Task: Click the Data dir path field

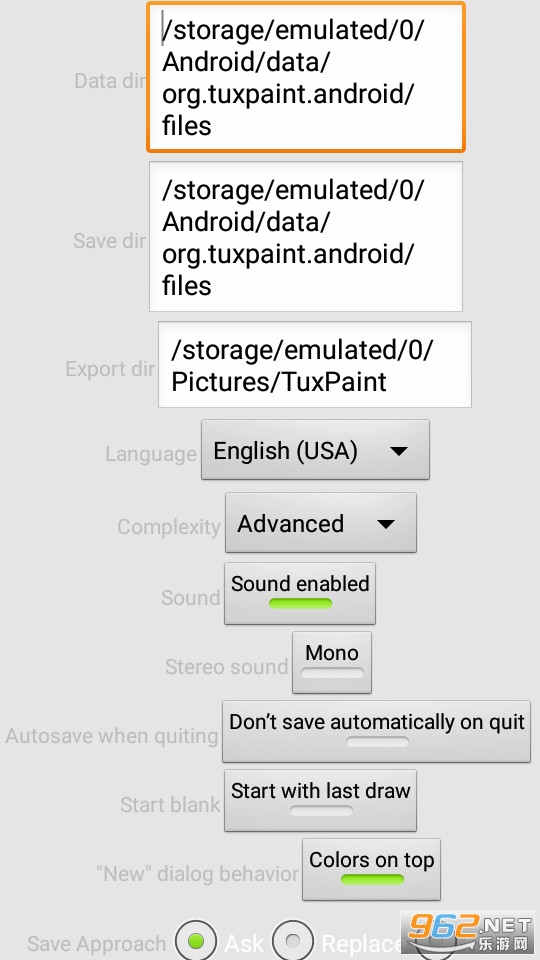Action: [x=306, y=77]
